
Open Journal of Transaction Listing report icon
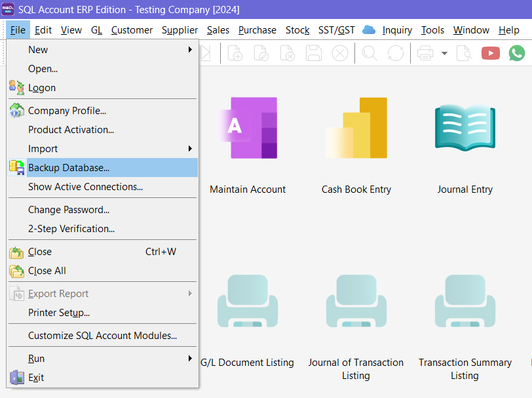click(x=356, y=302)
